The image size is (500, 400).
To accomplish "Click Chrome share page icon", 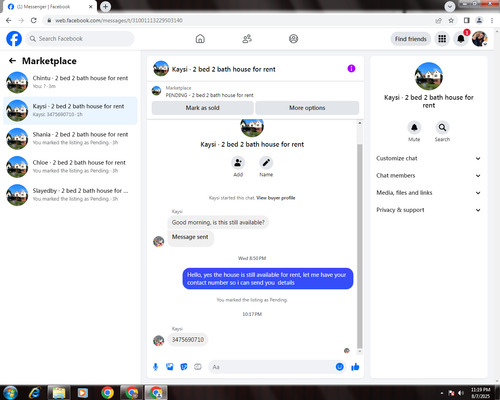I will click(439, 20).
